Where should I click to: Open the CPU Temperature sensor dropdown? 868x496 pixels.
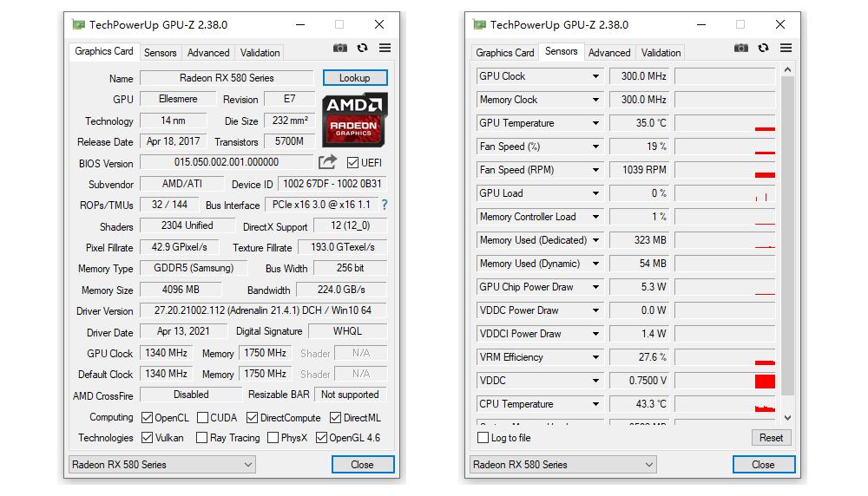click(x=595, y=404)
